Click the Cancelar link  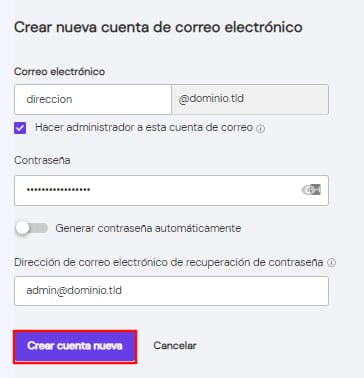click(x=175, y=346)
